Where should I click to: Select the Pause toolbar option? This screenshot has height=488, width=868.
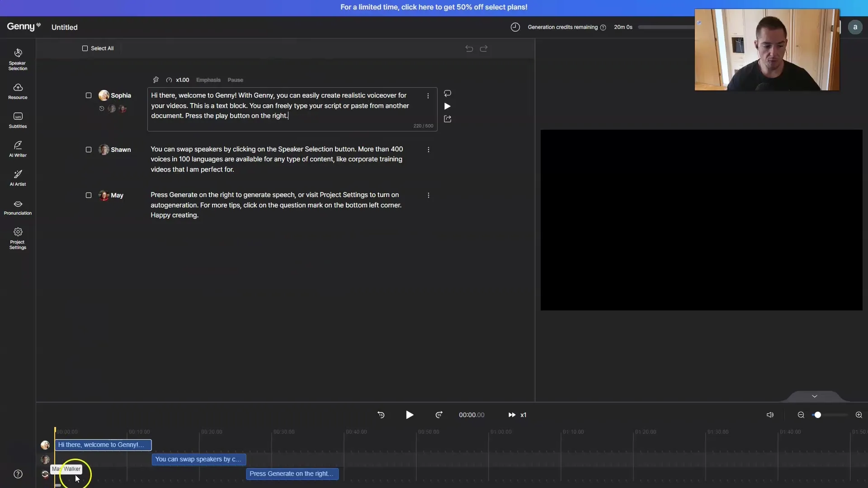tap(236, 79)
